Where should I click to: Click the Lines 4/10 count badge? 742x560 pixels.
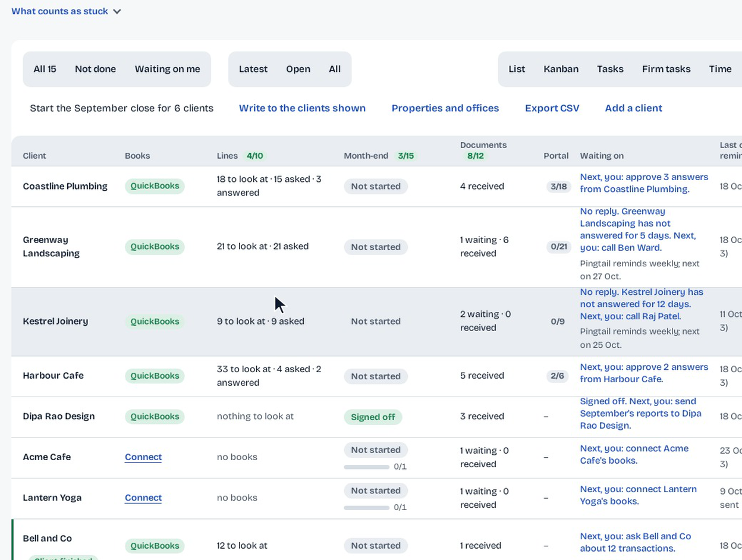point(254,156)
